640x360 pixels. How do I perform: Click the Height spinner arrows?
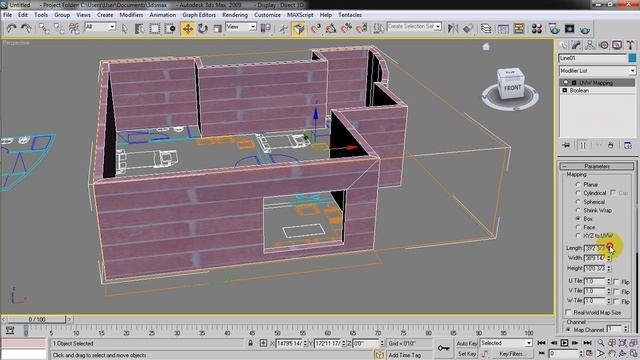[x=609, y=269]
